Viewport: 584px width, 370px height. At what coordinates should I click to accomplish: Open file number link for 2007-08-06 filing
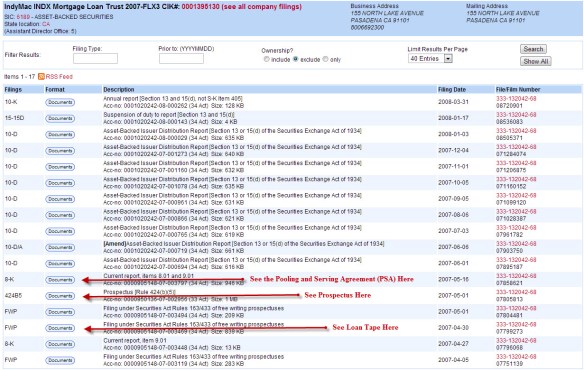point(516,212)
